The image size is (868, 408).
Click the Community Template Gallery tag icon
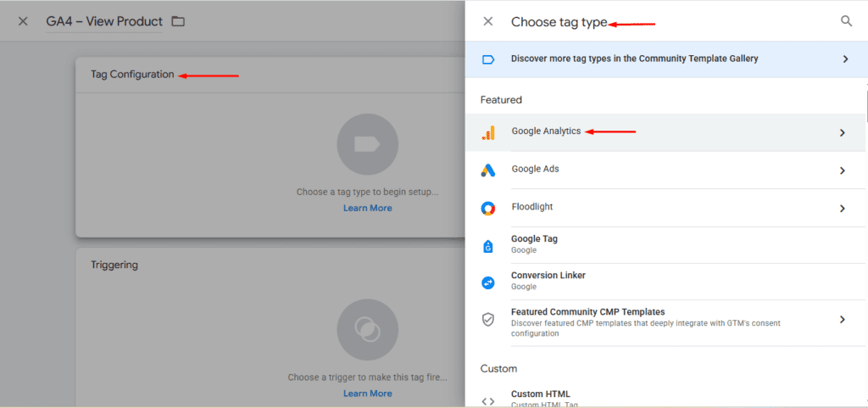[x=488, y=59]
